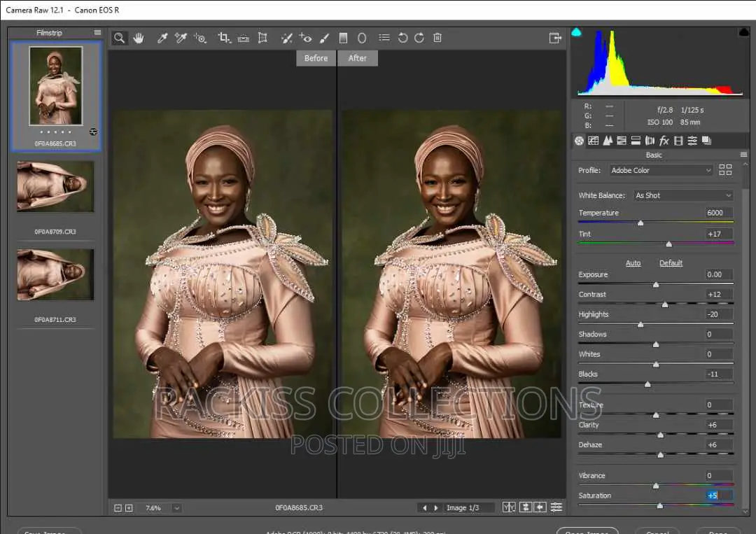Viewport: 756px width, 534px height.
Task: Select the Hand tool
Action: (x=139, y=38)
